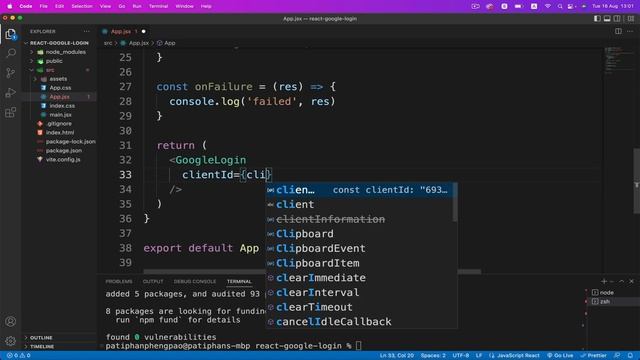
Task: Open vite.config.js file
Action: click(x=63, y=160)
